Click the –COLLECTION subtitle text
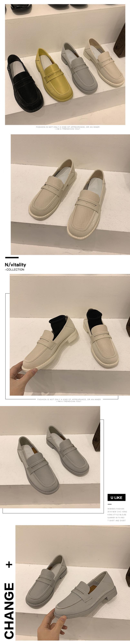Viewport: 130px width, 644px height. click(15, 269)
